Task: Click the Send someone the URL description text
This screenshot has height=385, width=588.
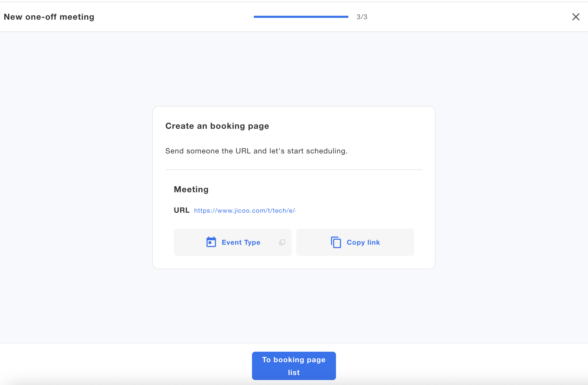Action: [256, 151]
